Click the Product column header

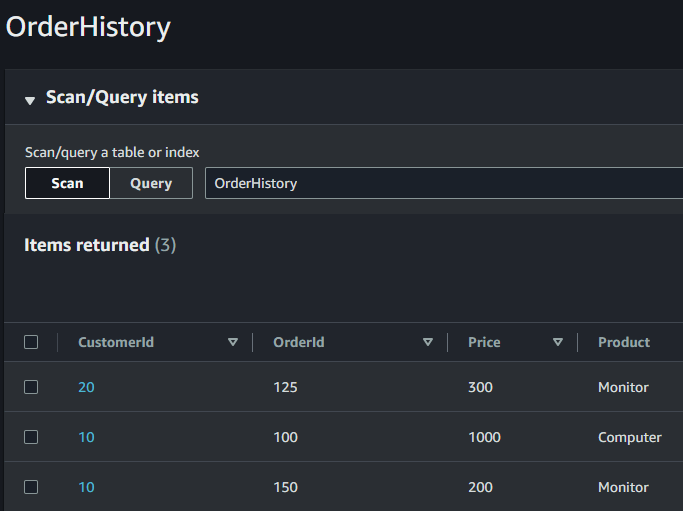pos(624,342)
